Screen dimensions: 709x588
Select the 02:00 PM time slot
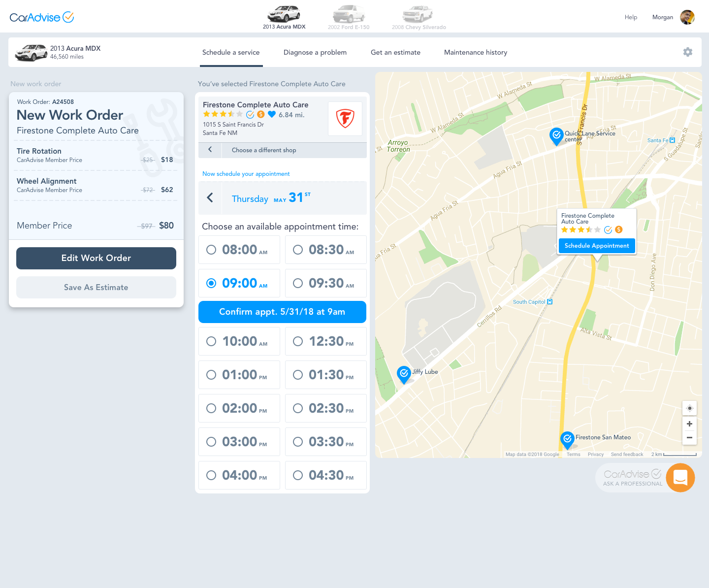point(239,408)
